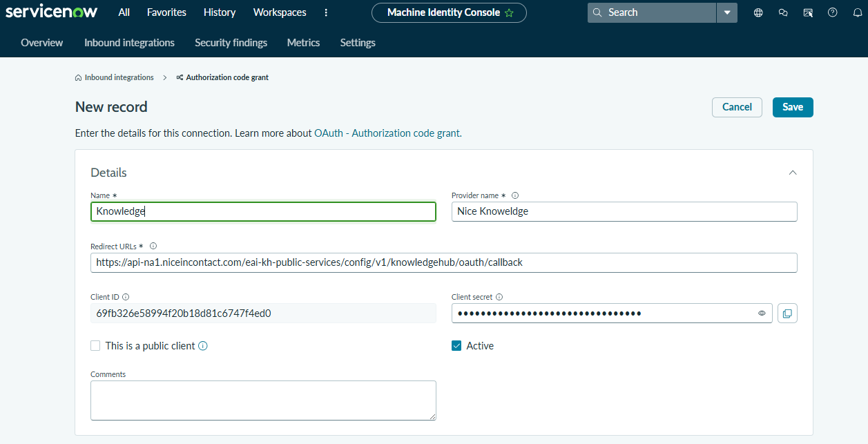Uncheck the Active checkbox
Image resolution: width=868 pixels, height=444 pixels.
coord(456,346)
